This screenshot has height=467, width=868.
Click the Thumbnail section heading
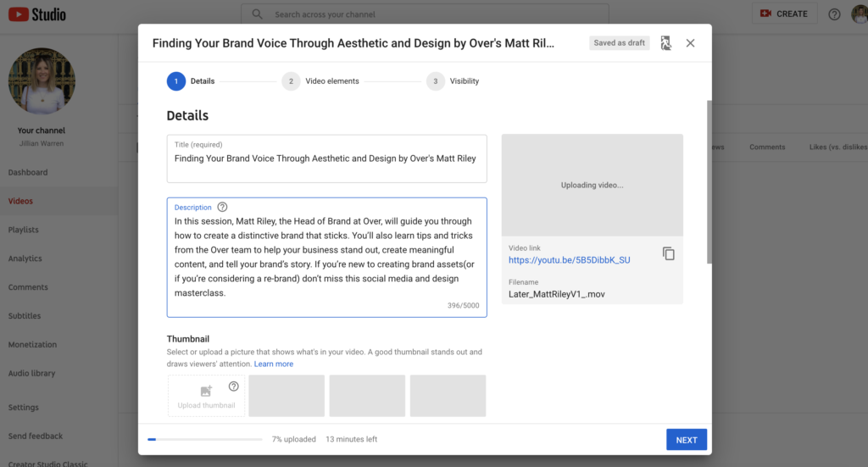pyautogui.click(x=187, y=339)
